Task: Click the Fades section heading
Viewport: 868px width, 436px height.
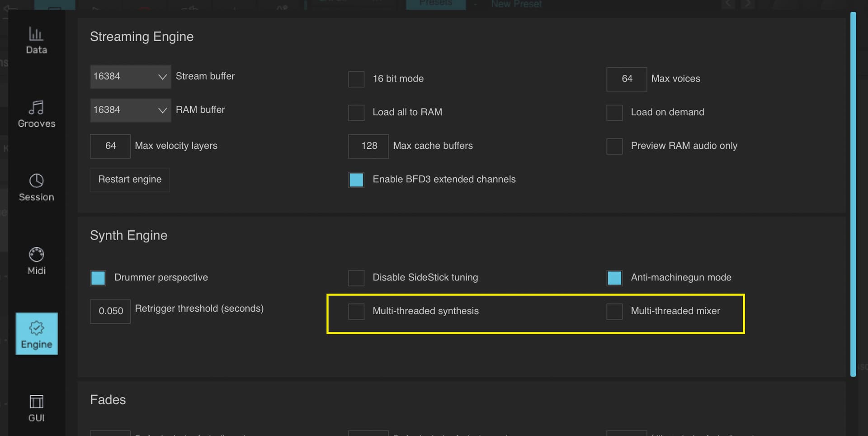Action: point(108,400)
